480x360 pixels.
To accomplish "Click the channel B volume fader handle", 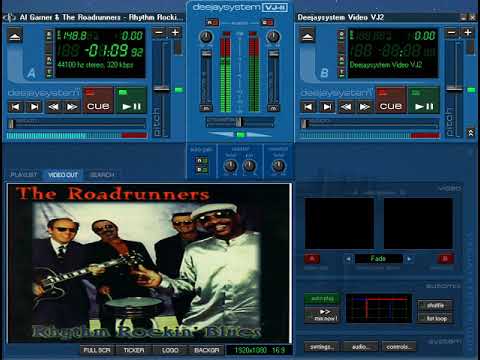I will pos(274,54).
